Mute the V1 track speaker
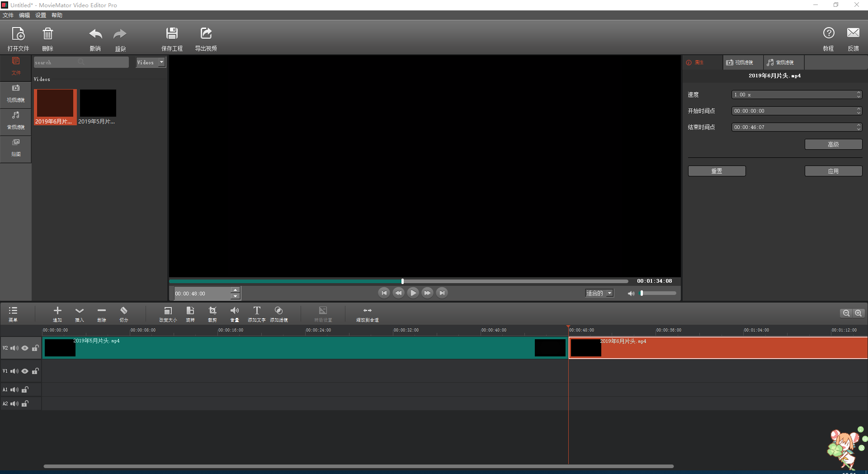This screenshot has height=474, width=868. click(14, 371)
